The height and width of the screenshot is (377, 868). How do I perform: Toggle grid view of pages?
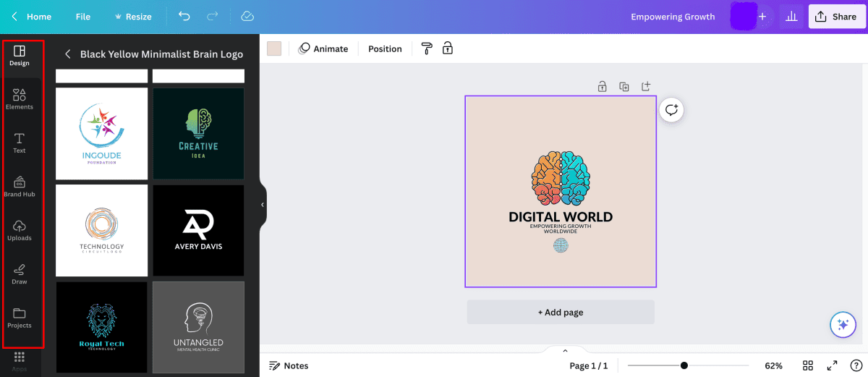pyautogui.click(x=808, y=365)
